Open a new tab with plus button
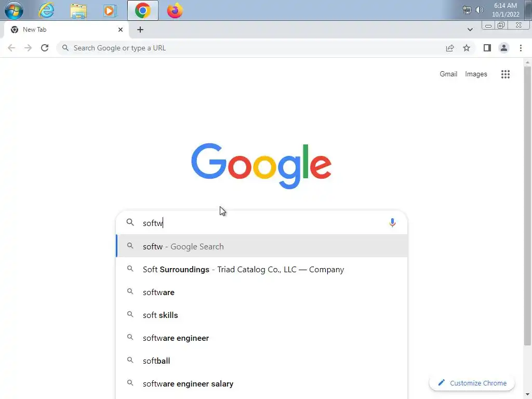This screenshot has height=399, width=532. tap(140, 30)
